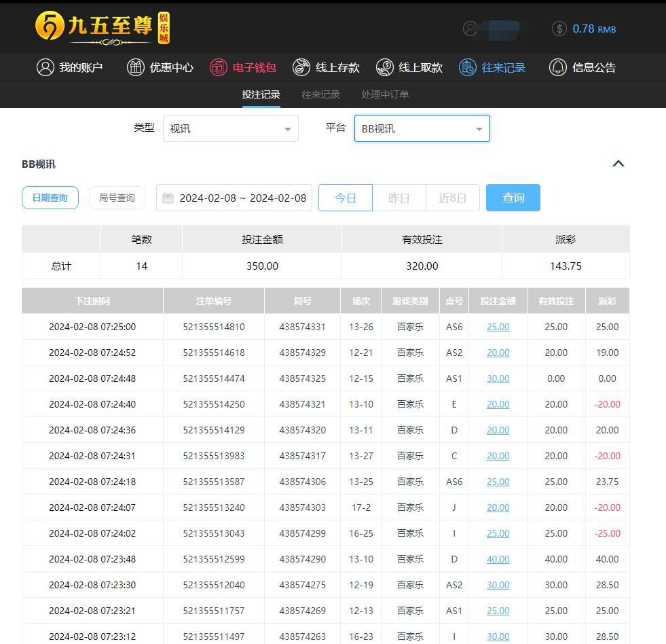Open bet amount 20.00 for order 521355513983
This screenshot has height=644, width=666.
point(498,456)
